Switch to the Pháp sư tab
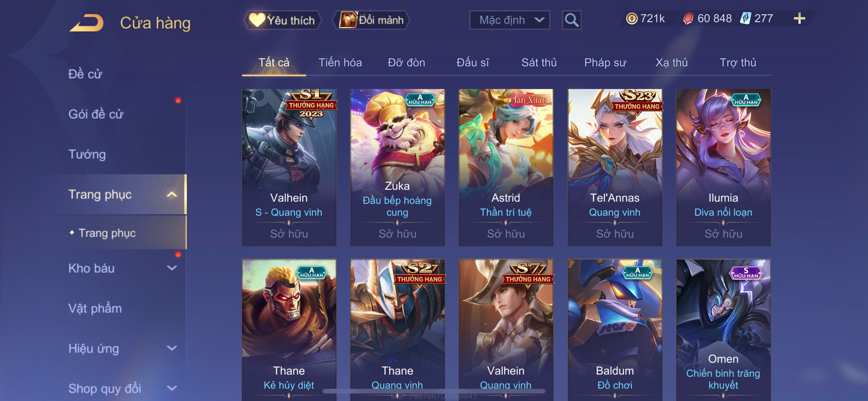Screen dimensions: 868x401 605,63
